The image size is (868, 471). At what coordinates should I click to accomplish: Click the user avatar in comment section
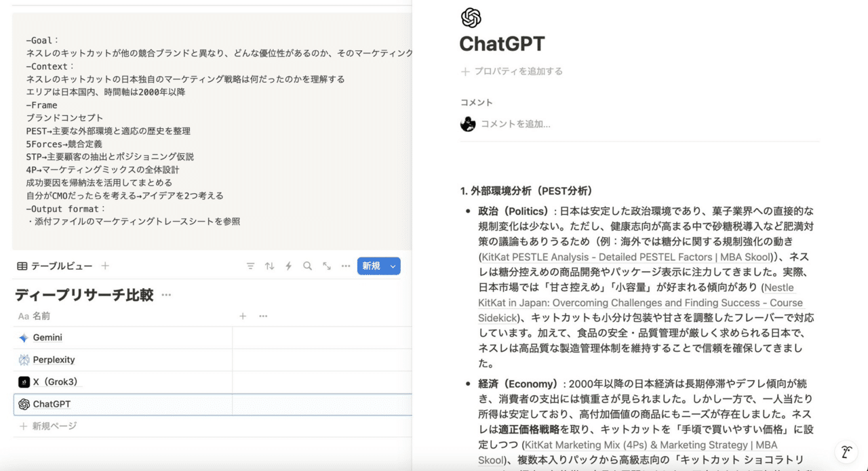tap(468, 124)
